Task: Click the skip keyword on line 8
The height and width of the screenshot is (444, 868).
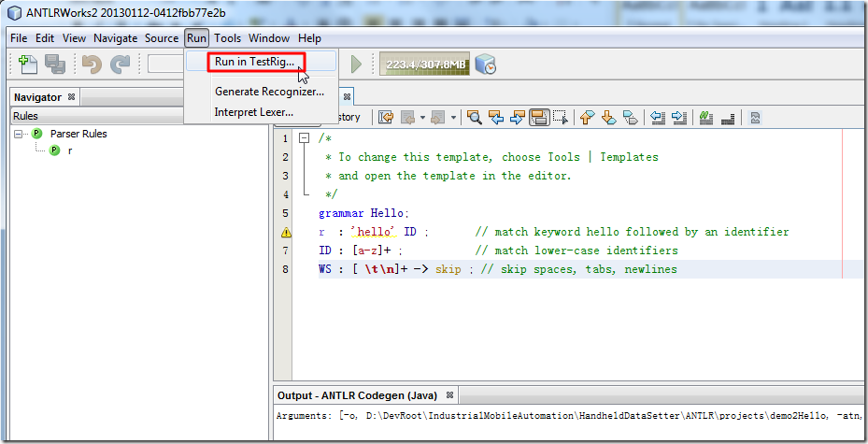Action: (x=448, y=269)
